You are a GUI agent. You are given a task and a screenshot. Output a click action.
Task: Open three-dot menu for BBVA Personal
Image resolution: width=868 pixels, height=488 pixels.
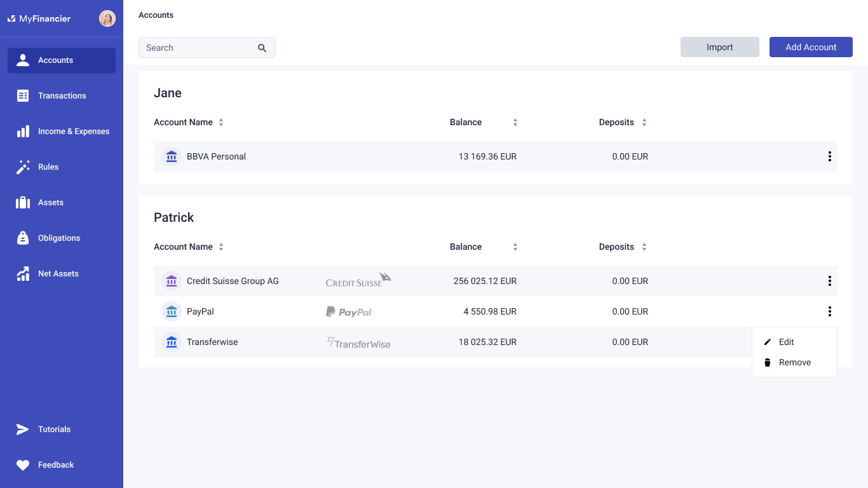(829, 156)
